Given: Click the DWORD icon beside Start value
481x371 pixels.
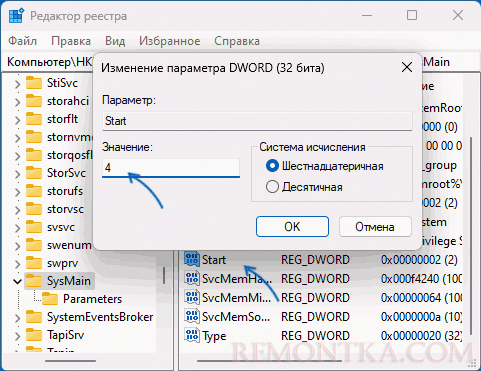Looking at the screenshot, I should click(192, 259).
